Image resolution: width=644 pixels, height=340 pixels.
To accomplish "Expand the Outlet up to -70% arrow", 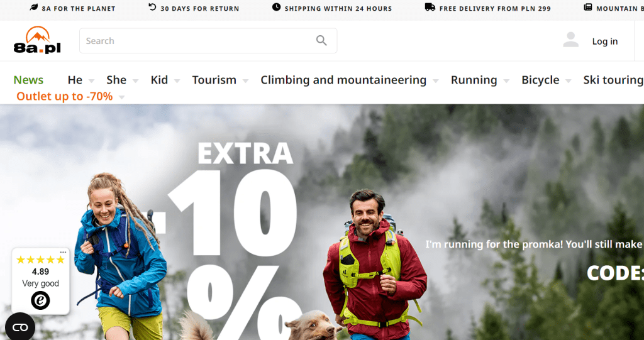I will pyautogui.click(x=121, y=97).
